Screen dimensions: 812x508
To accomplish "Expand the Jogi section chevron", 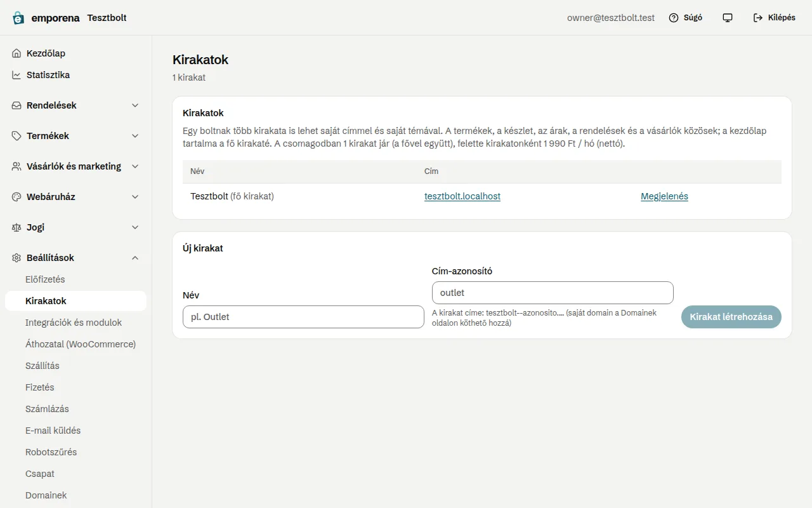I will pos(135,227).
